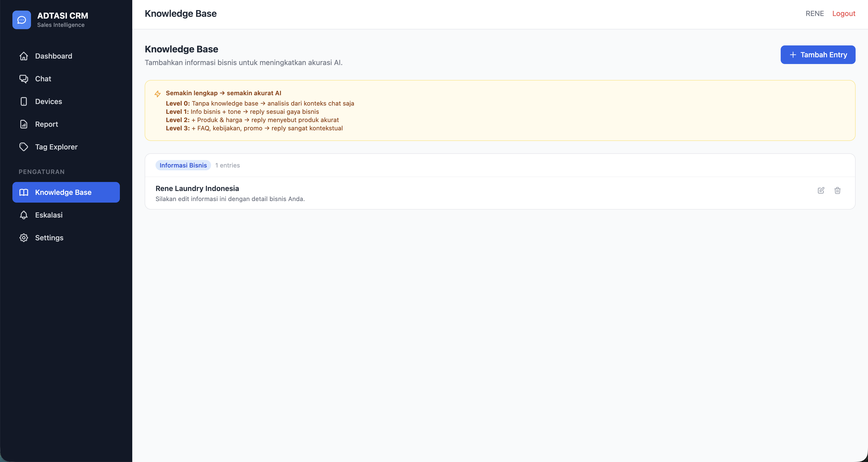Click the Devices smartphone icon
The width and height of the screenshot is (868, 462).
coord(24,101)
